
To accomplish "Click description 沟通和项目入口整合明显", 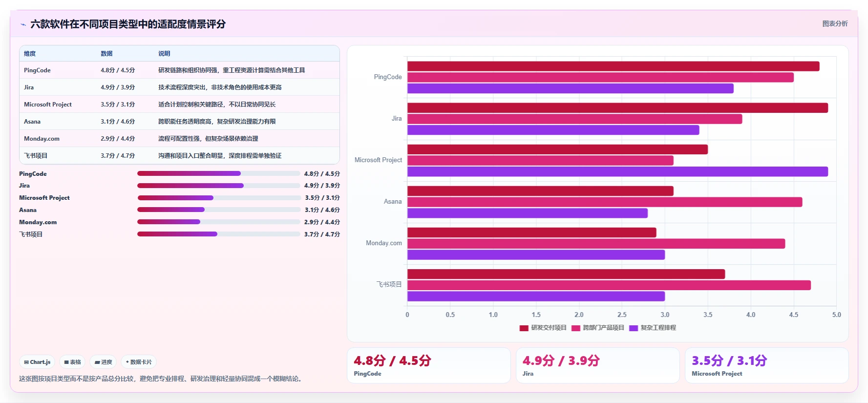I will point(220,156).
